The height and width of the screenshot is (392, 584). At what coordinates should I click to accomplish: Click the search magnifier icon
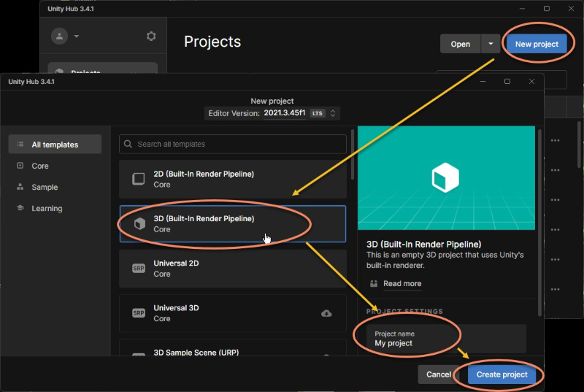[x=128, y=144]
